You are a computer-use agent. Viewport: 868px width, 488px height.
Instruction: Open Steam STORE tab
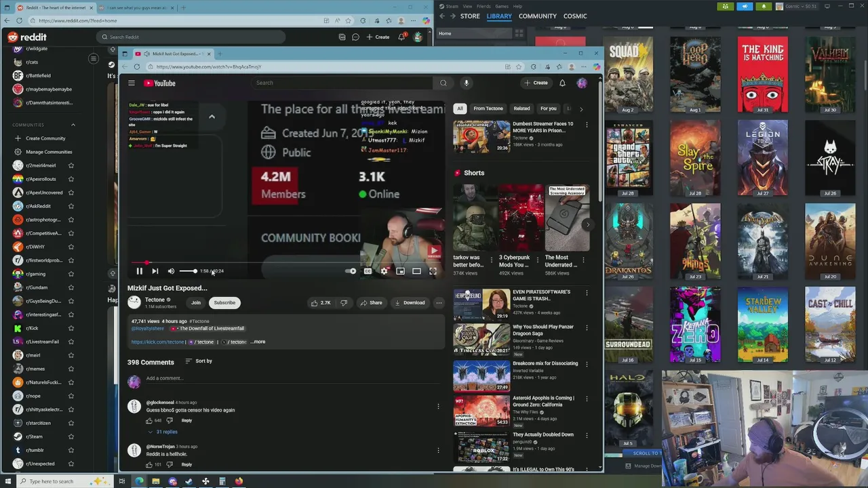pos(470,16)
